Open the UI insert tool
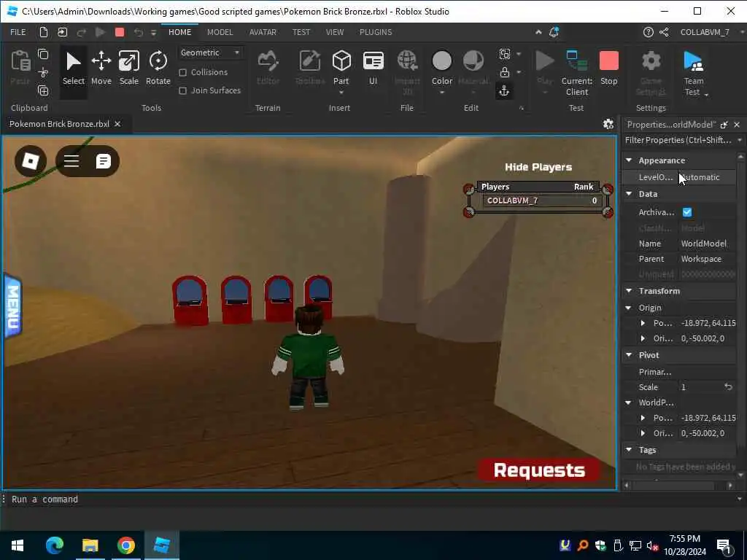Image resolution: width=747 pixels, height=560 pixels. [373, 68]
